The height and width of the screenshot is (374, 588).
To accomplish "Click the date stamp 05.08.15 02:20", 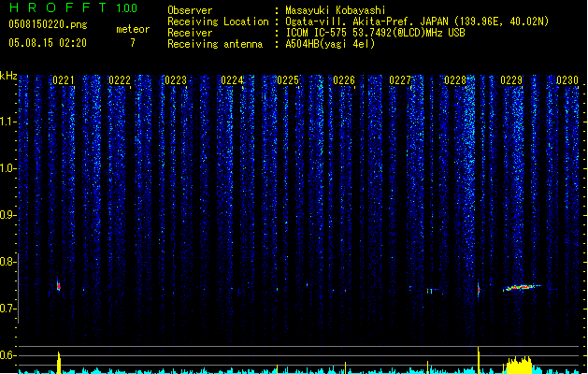I will 48,43.
